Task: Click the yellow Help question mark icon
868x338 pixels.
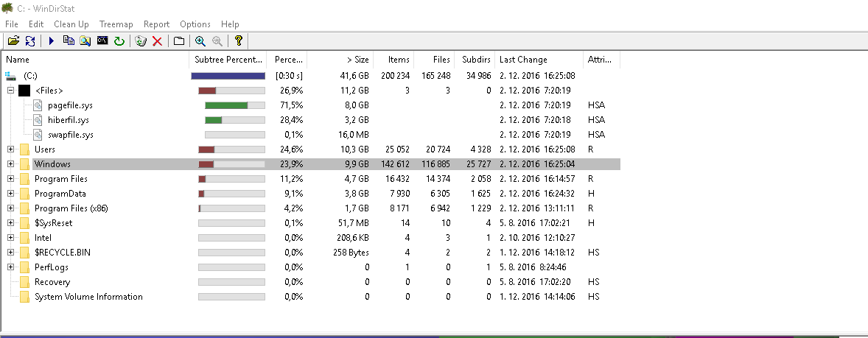Action: click(x=239, y=41)
